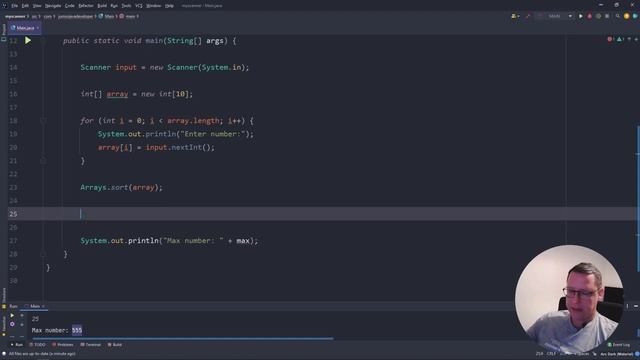Screen dimensions: 640x360
Task: Open the Edit menu
Action: coord(25,6)
